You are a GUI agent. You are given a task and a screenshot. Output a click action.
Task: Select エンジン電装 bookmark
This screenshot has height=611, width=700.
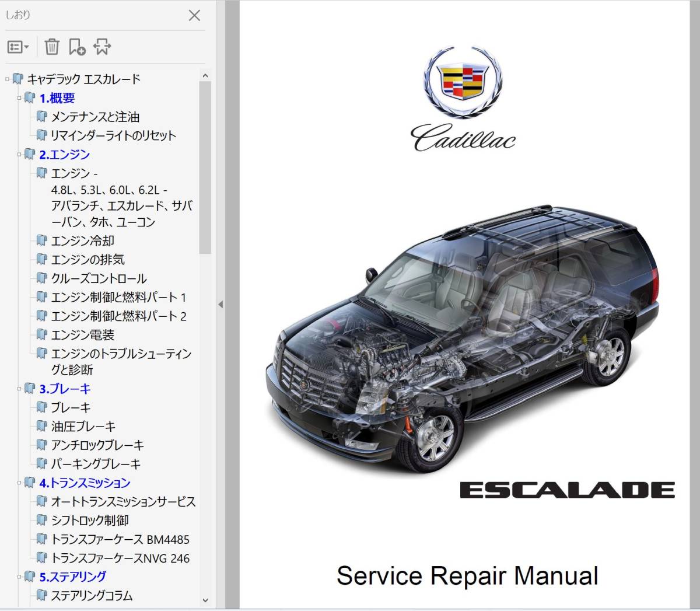pyautogui.click(x=83, y=335)
